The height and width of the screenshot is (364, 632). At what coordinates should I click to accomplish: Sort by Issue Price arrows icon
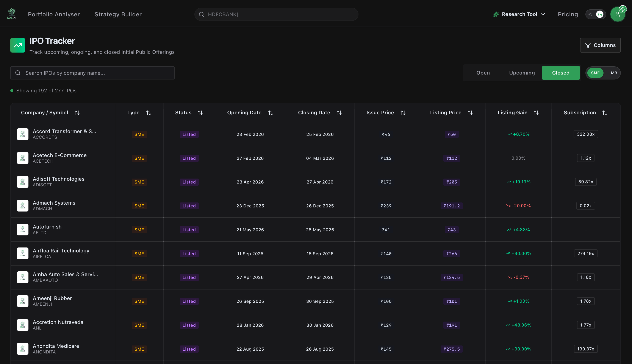click(x=403, y=113)
